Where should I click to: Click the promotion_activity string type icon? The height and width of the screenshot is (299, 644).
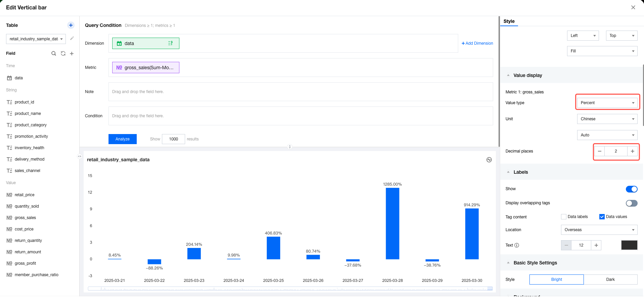click(9, 136)
